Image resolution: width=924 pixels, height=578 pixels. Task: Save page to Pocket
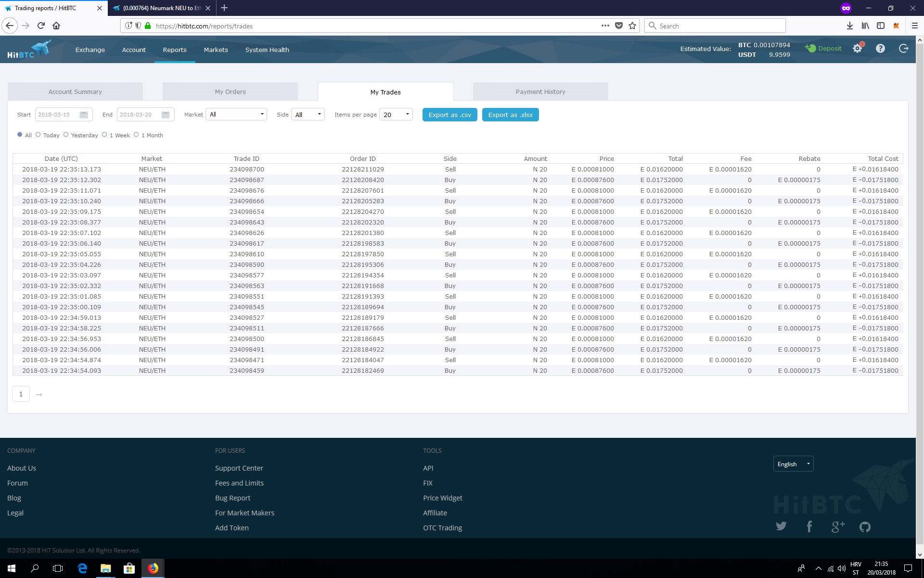pos(619,26)
